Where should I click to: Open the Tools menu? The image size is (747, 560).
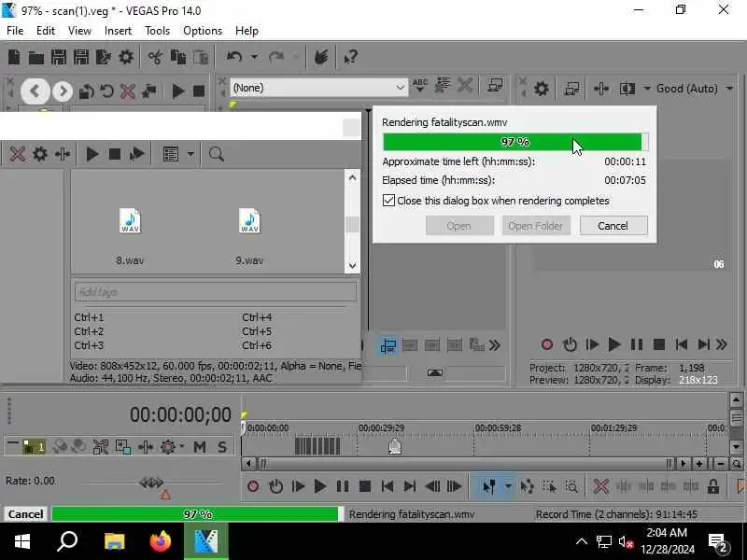[157, 31]
